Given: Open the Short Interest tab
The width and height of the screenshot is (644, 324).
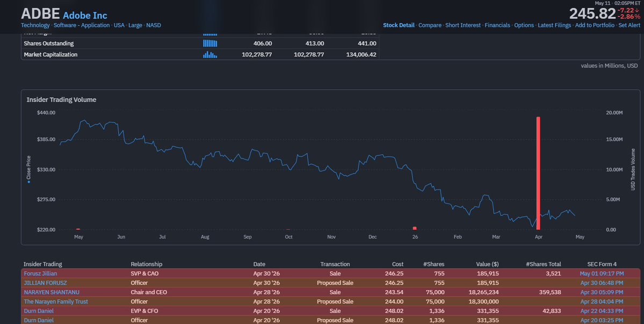Looking at the screenshot, I should click(463, 25).
